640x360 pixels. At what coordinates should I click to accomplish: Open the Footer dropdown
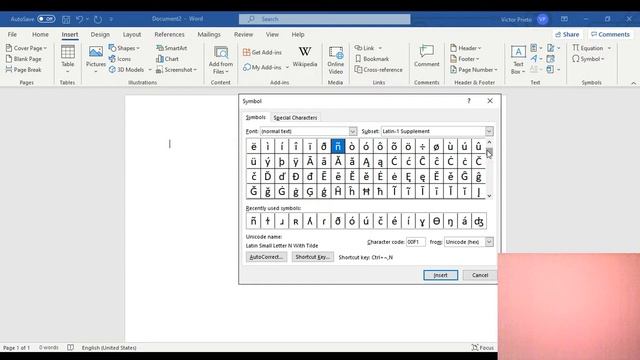click(464, 59)
